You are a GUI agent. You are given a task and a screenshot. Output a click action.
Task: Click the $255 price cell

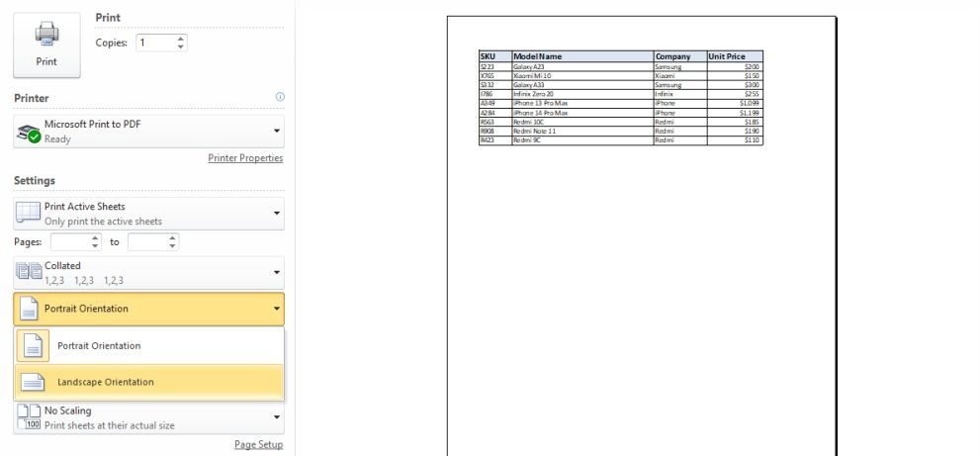(x=735, y=94)
